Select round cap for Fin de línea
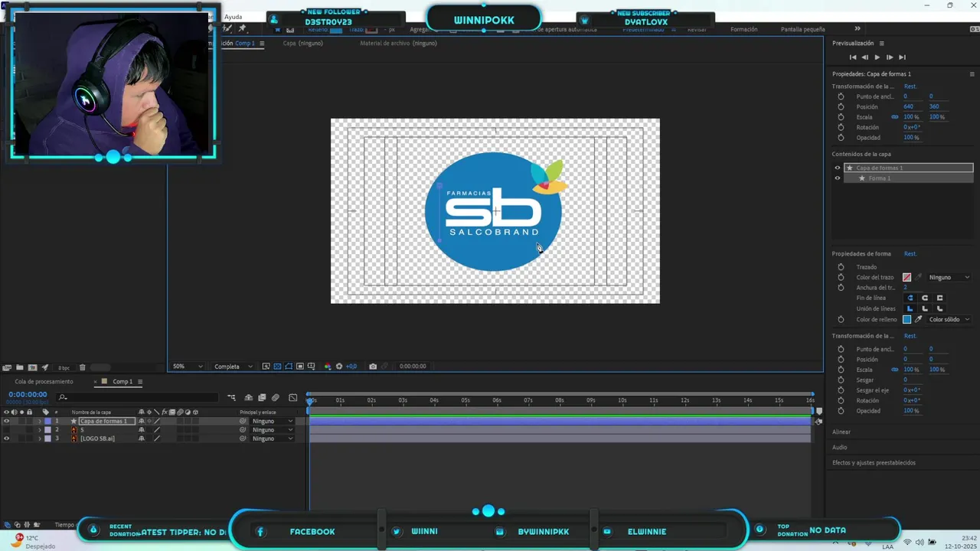The image size is (980, 551). point(925,298)
